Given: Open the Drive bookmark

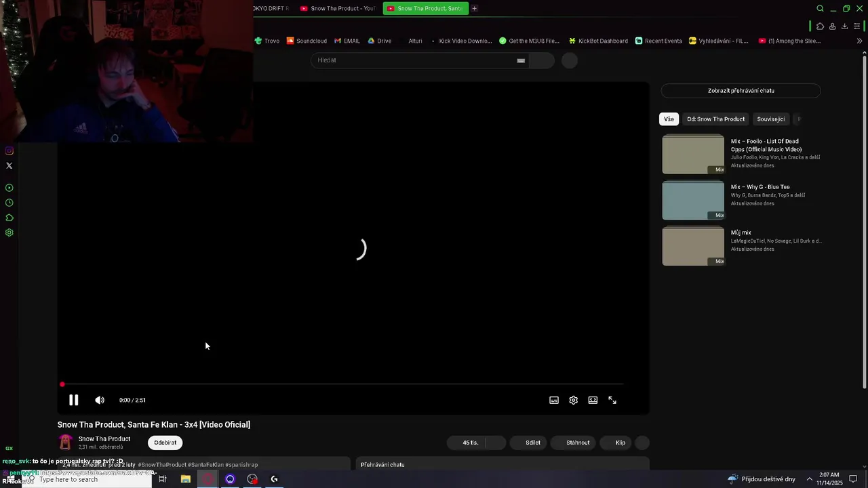Looking at the screenshot, I should (x=380, y=41).
